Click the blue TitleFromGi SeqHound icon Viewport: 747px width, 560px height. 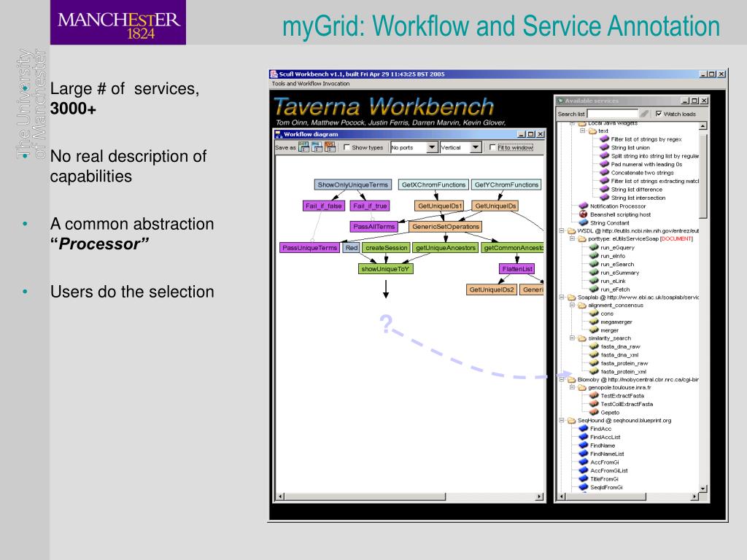point(583,478)
